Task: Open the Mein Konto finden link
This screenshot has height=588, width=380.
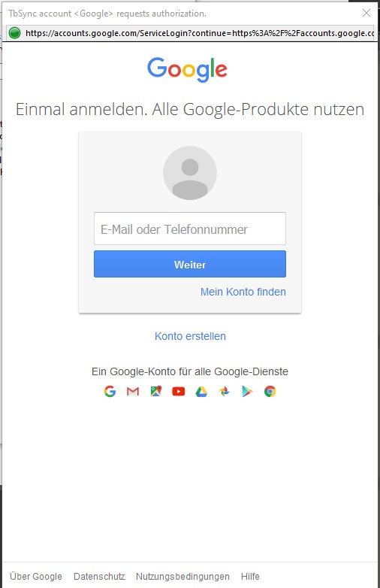Action: click(243, 292)
